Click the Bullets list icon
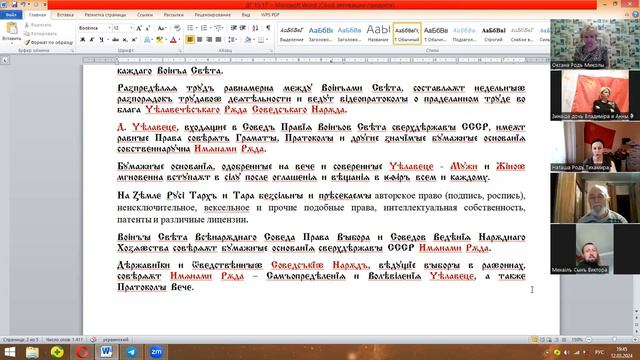 pyautogui.click(x=190, y=28)
